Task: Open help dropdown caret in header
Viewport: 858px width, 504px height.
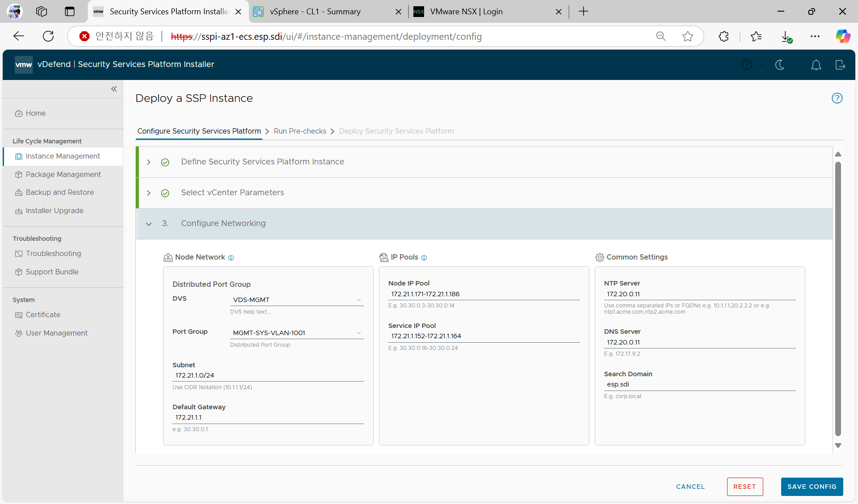Action: (762, 65)
